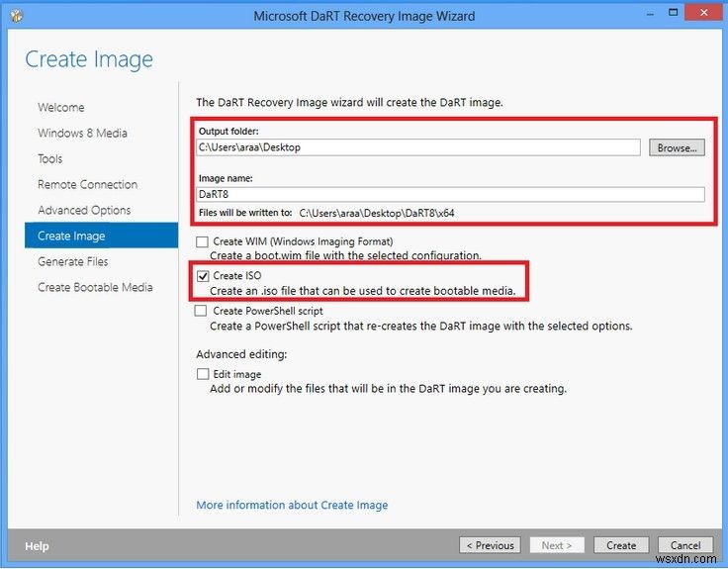Click the Previous button
The height and width of the screenshot is (569, 728).
click(x=490, y=545)
